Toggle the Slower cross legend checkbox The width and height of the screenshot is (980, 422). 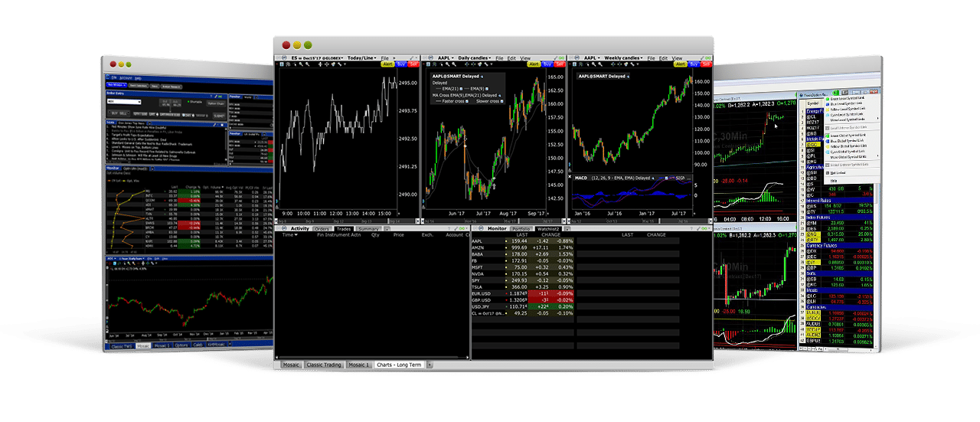[x=502, y=101]
